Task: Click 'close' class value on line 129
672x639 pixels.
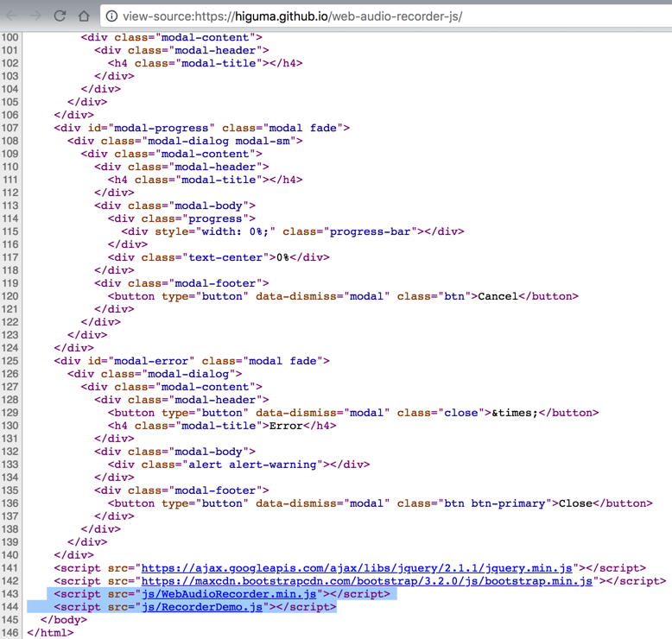Action: 461,413
